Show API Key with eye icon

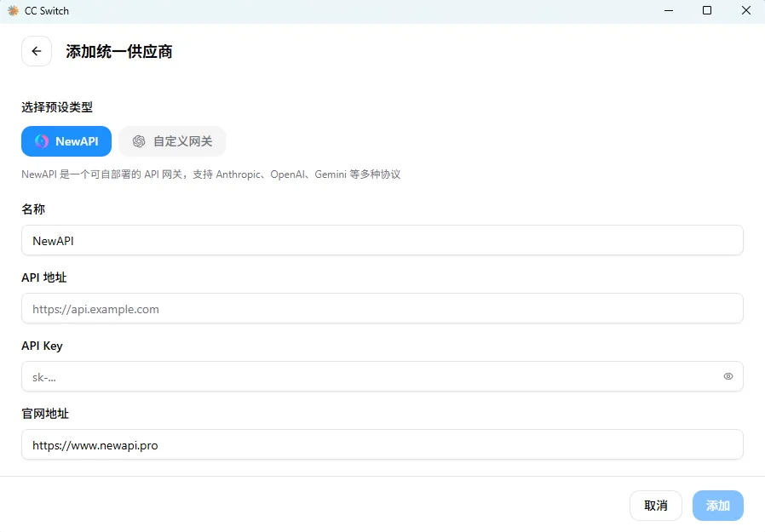click(x=728, y=376)
